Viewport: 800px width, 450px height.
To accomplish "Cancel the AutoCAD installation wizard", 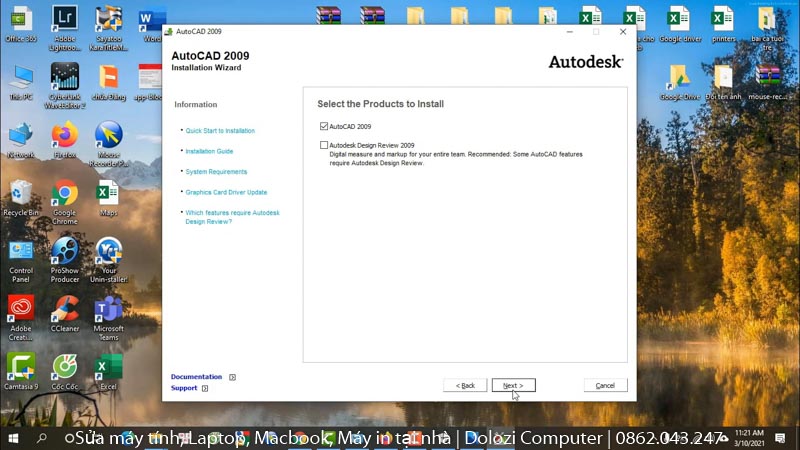I will (x=605, y=385).
